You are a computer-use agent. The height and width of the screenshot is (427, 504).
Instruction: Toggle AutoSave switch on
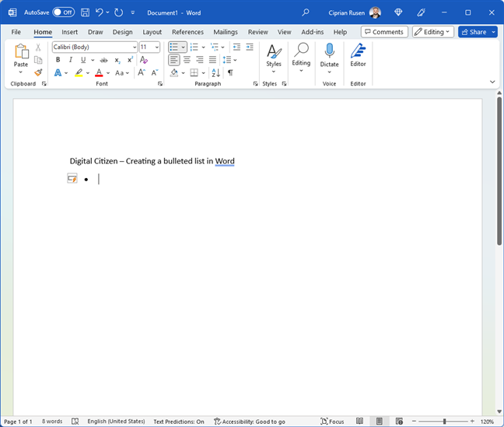pos(64,12)
